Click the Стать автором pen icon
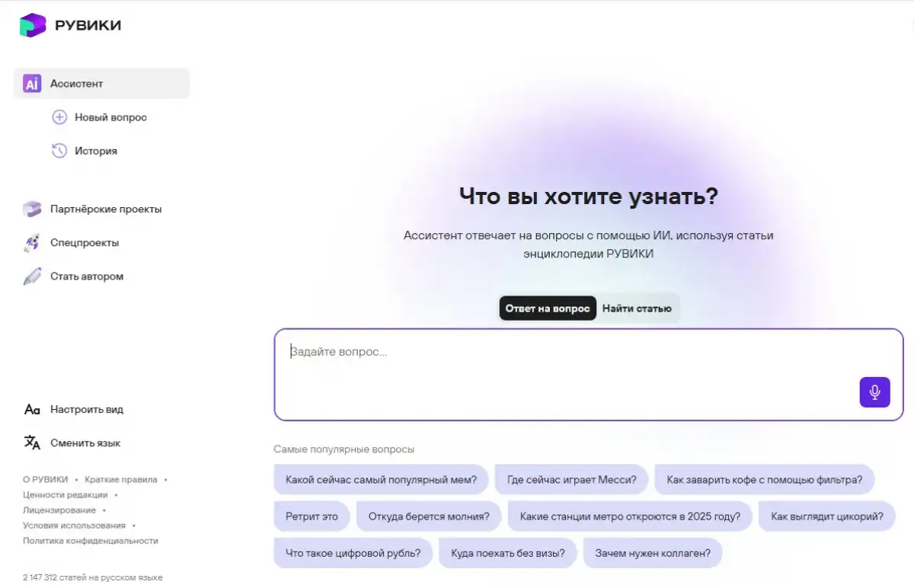Image resolution: width=914 pixels, height=588 pixels. tap(32, 276)
